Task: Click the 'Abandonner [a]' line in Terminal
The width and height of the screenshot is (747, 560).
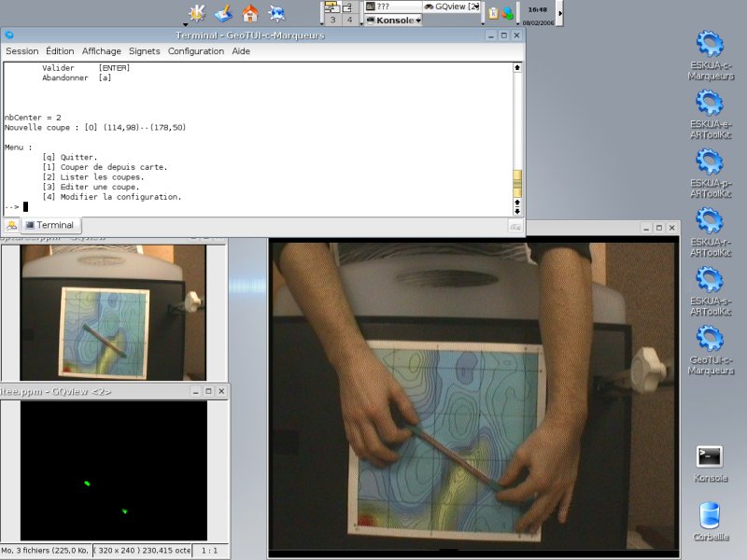Action: click(77, 77)
